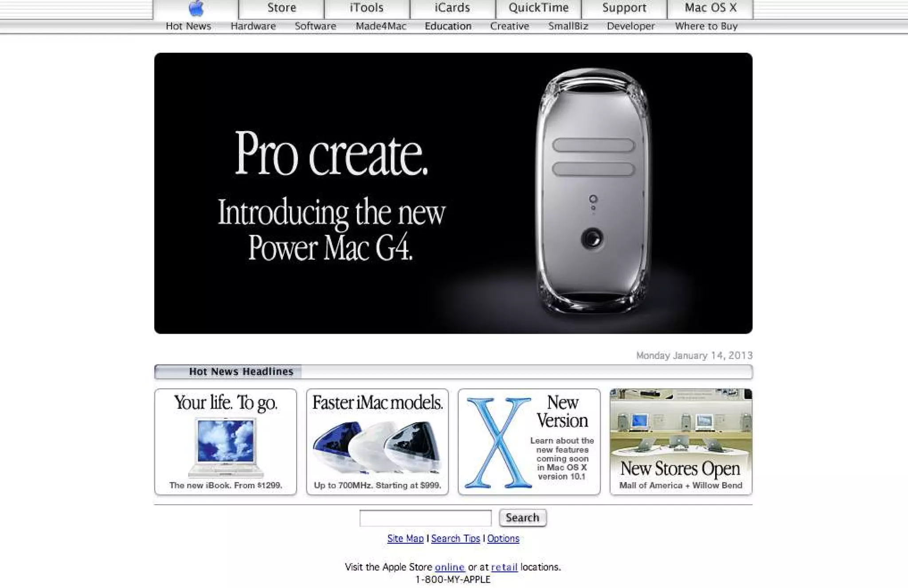The height and width of the screenshot is (588, 908).
Task: Click Up to 700MHz. Starting at $999.
Action: [x=377, y=485]
